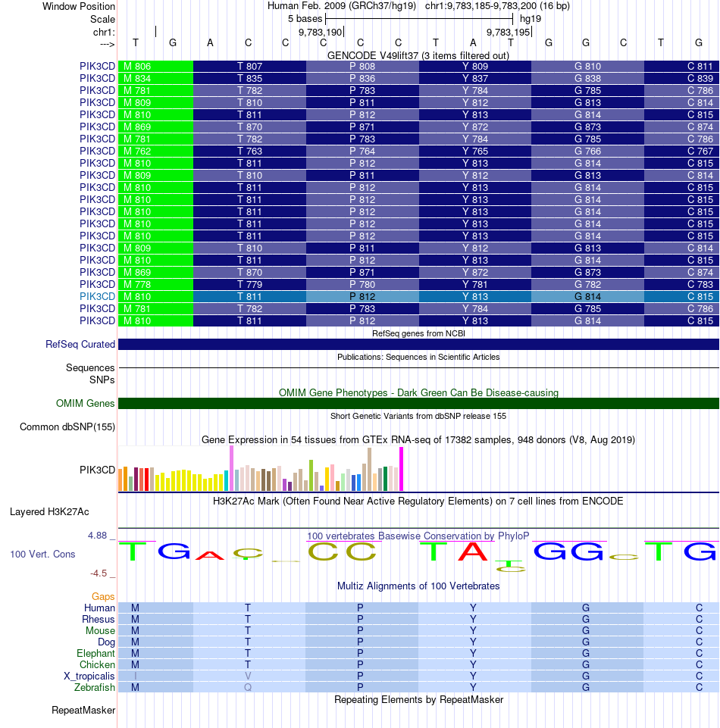Click the M 762 green codon block
Screen dimensions: 720x728
pyautogui.click(x=155, y=151)
